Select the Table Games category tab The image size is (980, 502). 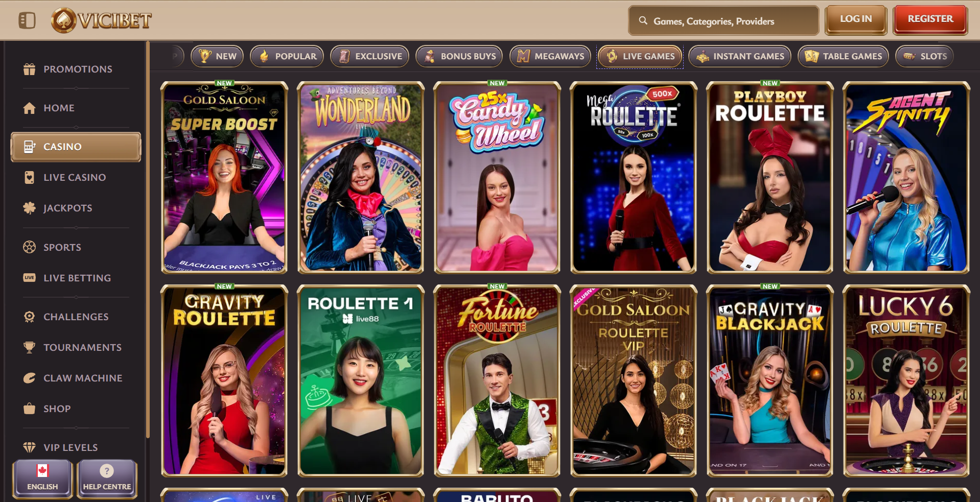click(843, 56)
